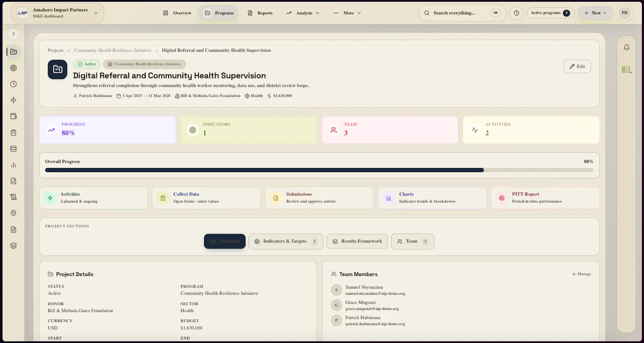Image resolution: width=644 pixels, height=343 pixels.
Task: Click Manage team members link
Action: (581, 274)
